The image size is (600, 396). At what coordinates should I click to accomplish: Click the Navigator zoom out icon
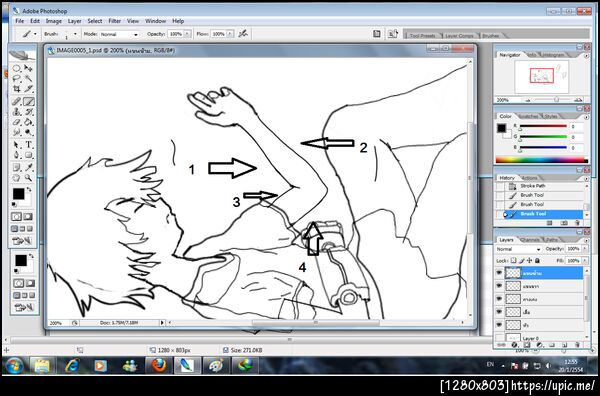pyautogui.click(x=528, y=100)
